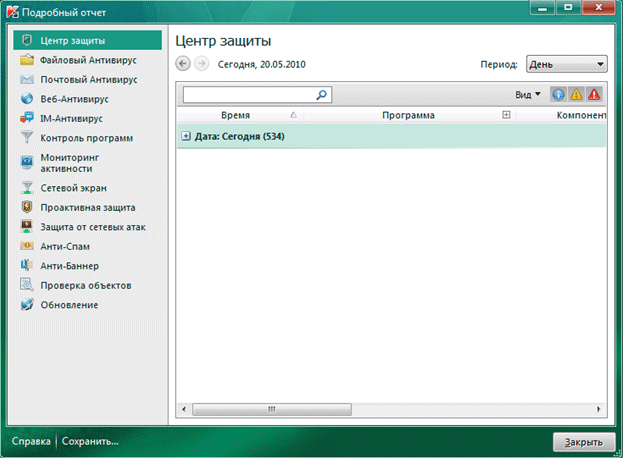Viewport: 623px width, 458px height.
Task: Click the Закрыть button
Action: click(584, 442)
